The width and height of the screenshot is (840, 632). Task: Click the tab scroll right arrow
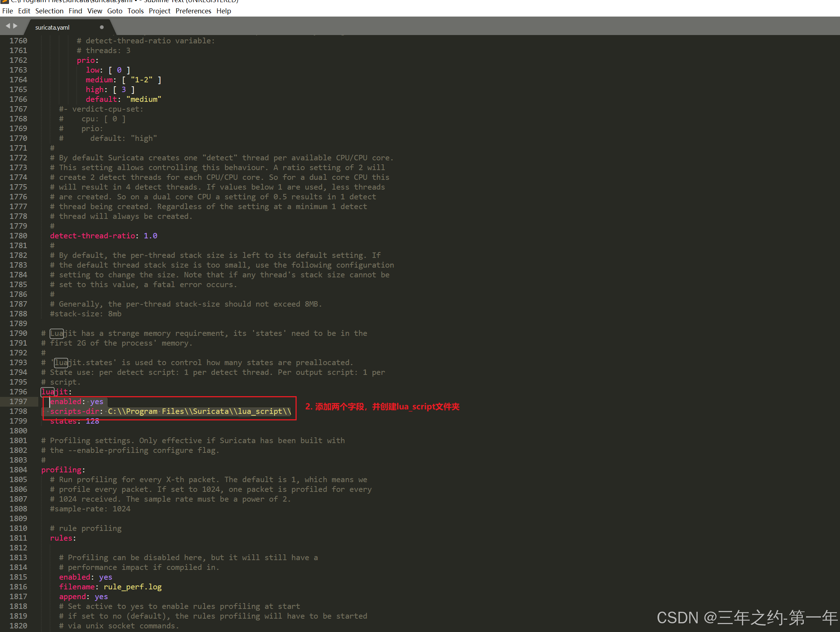click(16, 26)
